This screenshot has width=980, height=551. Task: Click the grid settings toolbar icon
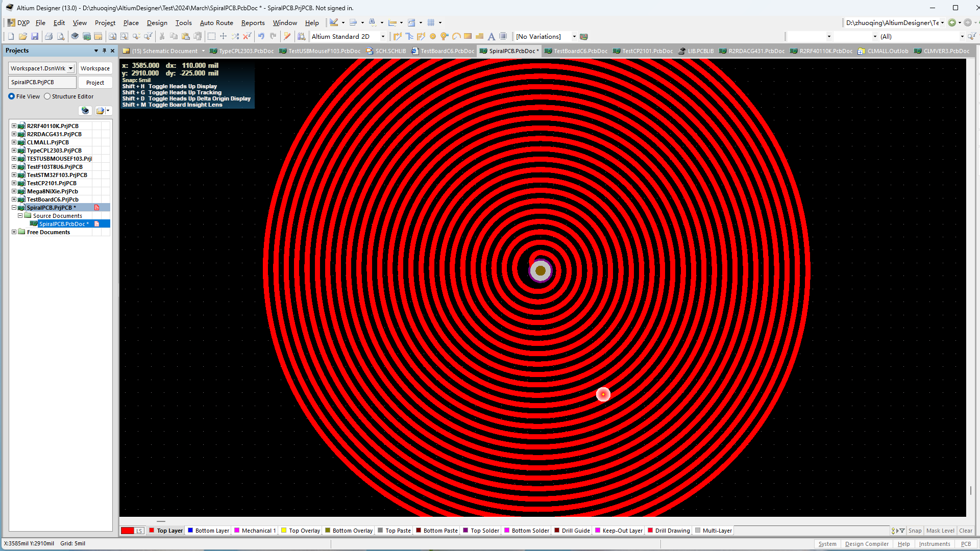(x=431, y=22)
